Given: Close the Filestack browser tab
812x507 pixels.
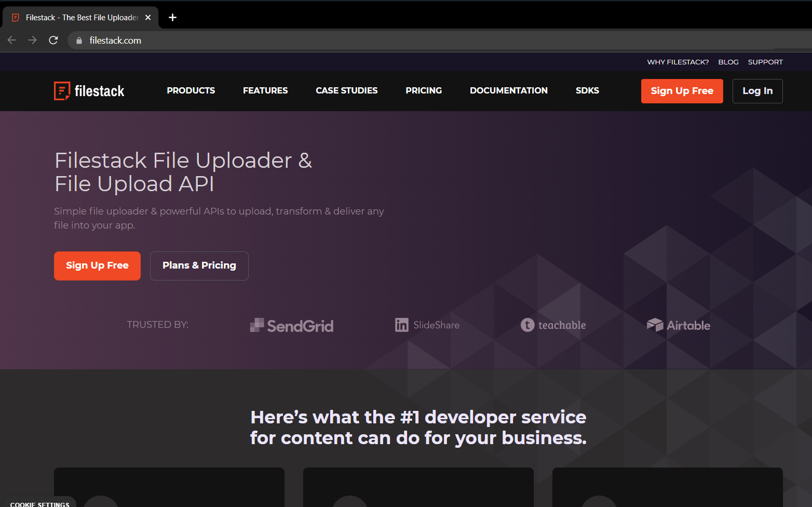Looking at the screenshot, I should pos(148,18).
